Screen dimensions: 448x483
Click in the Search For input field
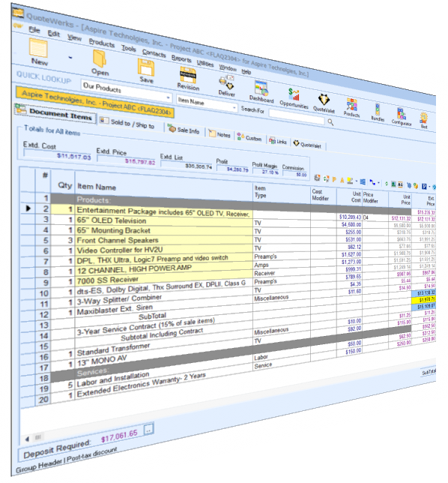tap(297, 117)
